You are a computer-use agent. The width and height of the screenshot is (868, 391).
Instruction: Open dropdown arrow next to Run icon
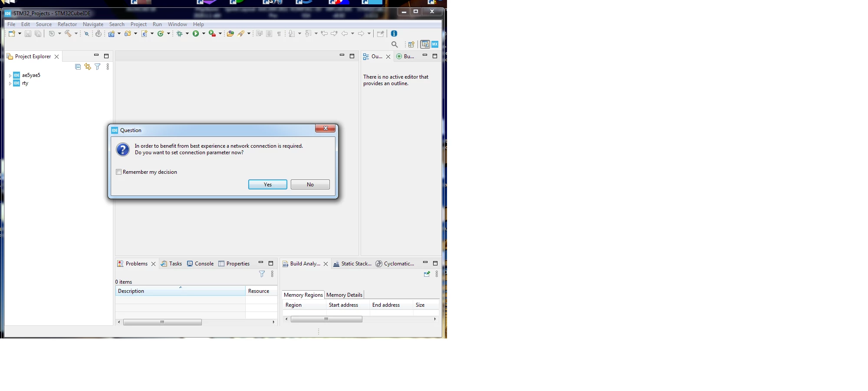click(204, 33)
